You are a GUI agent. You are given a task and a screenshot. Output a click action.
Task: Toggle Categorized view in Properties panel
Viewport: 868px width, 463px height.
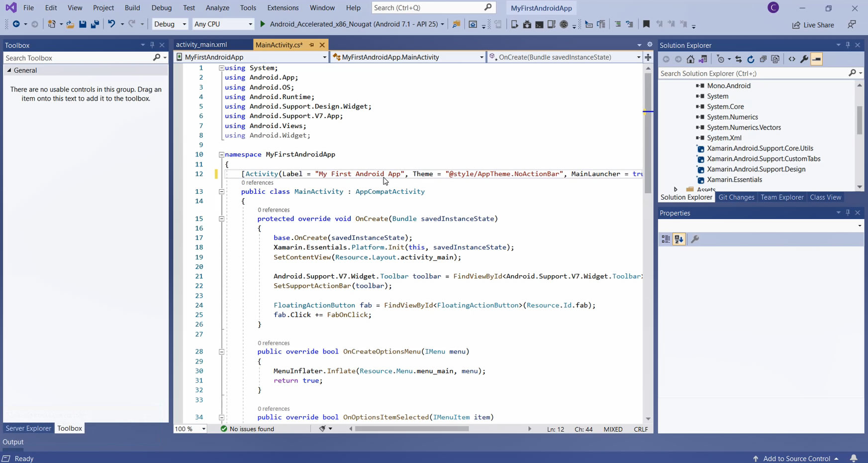tap(666, 239)
